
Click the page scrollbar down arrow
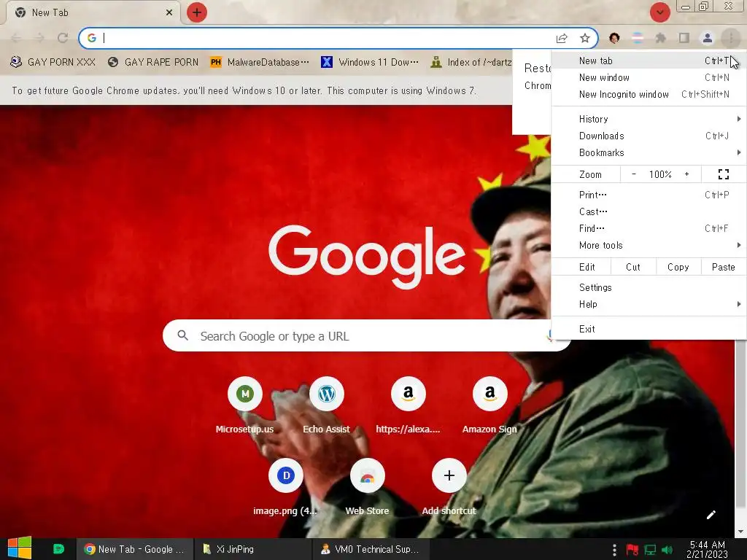pos(740,532)
